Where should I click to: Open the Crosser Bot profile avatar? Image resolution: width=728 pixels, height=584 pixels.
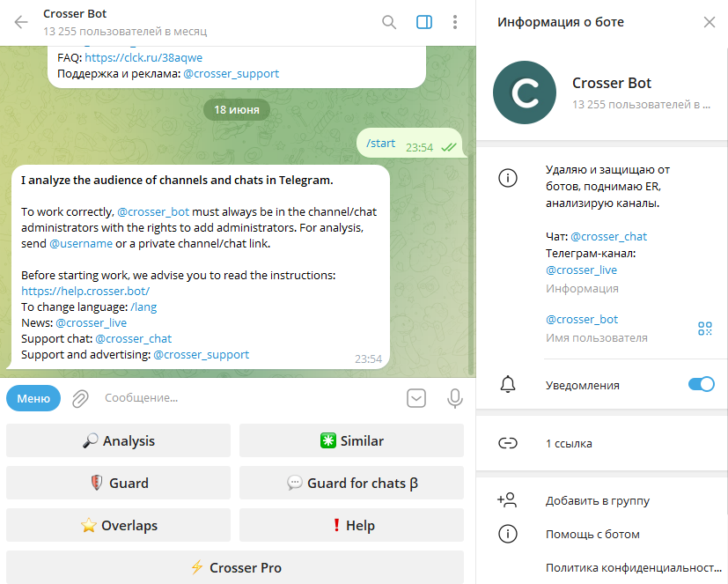524,92
